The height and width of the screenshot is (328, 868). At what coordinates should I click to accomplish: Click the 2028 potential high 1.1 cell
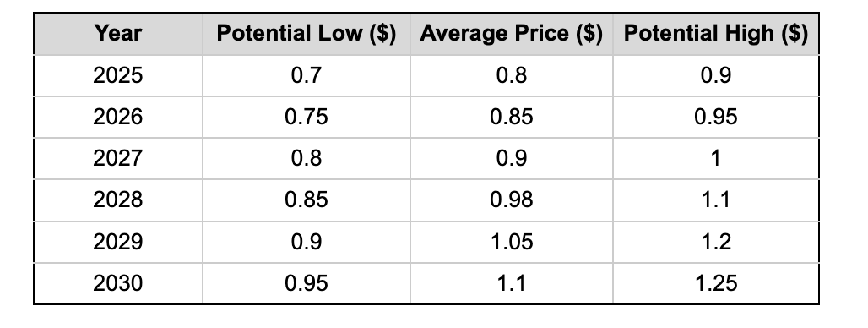point(716,200)
